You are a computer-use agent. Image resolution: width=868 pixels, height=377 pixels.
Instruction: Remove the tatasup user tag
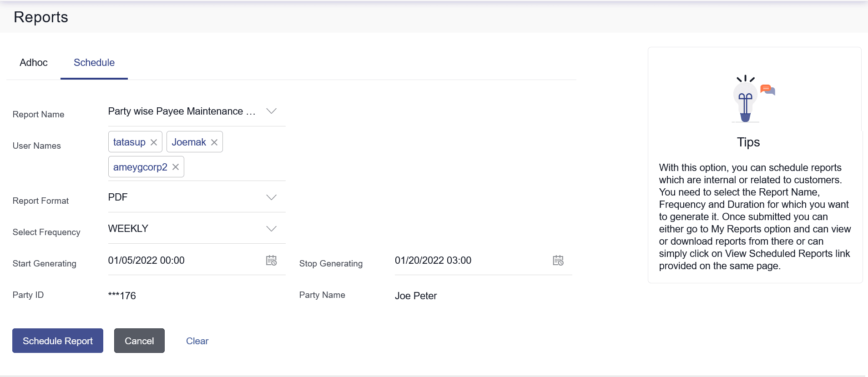coord(154,142)
